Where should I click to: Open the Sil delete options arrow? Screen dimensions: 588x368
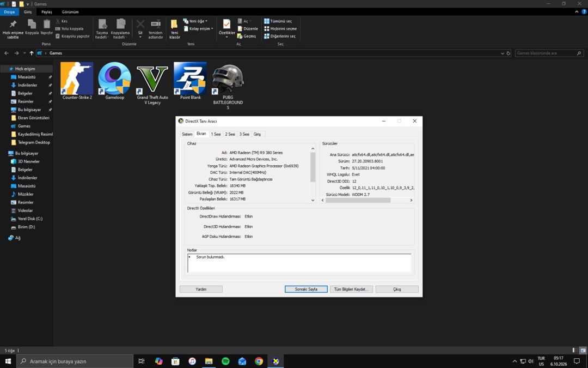tap(140, 37)
